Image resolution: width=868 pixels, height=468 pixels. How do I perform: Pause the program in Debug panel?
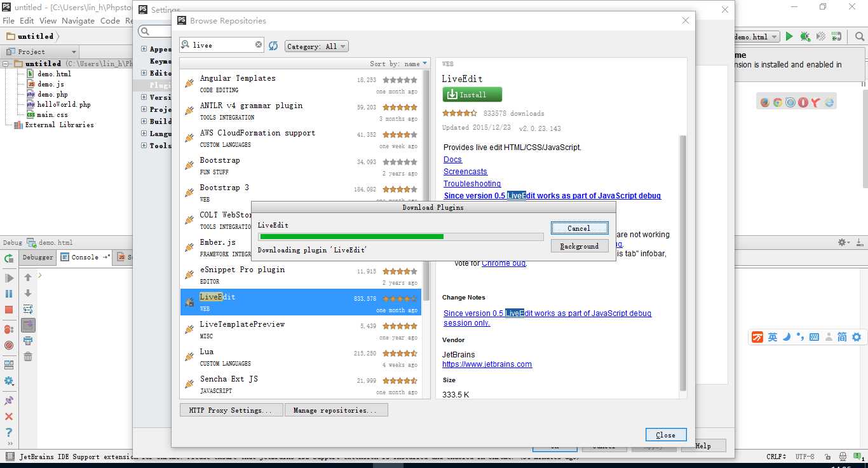click(x=9, y=294)
